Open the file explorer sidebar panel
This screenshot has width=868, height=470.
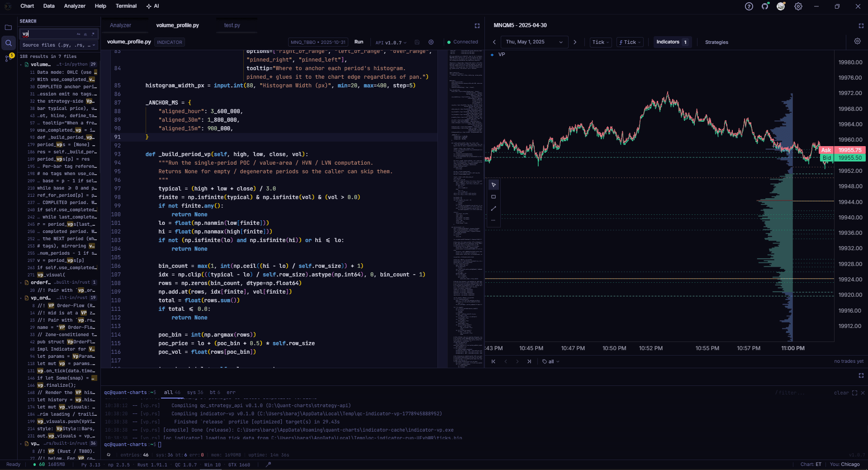[8, 28]
